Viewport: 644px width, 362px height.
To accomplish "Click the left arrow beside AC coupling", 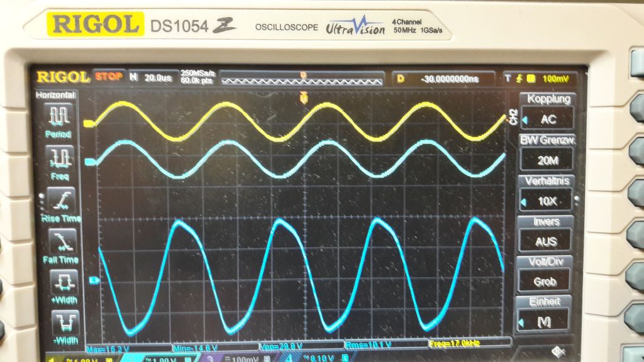I will pyautogui.click(x=525, y=121).
